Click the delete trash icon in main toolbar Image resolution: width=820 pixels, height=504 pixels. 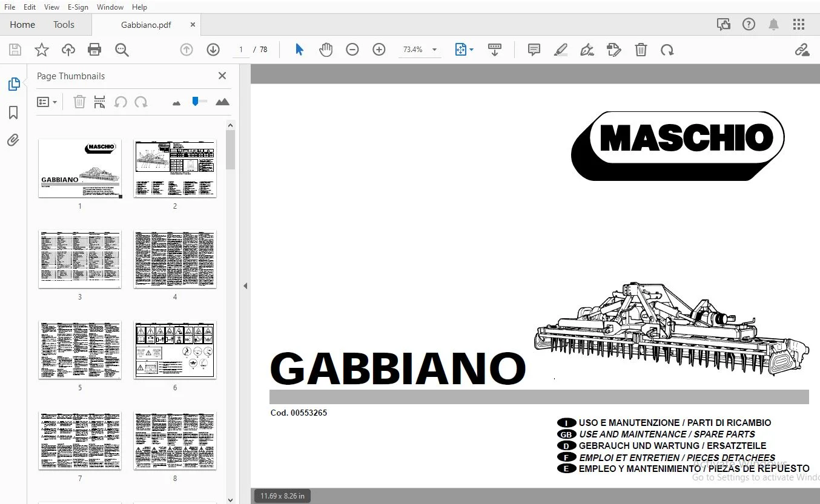[641, 50]
